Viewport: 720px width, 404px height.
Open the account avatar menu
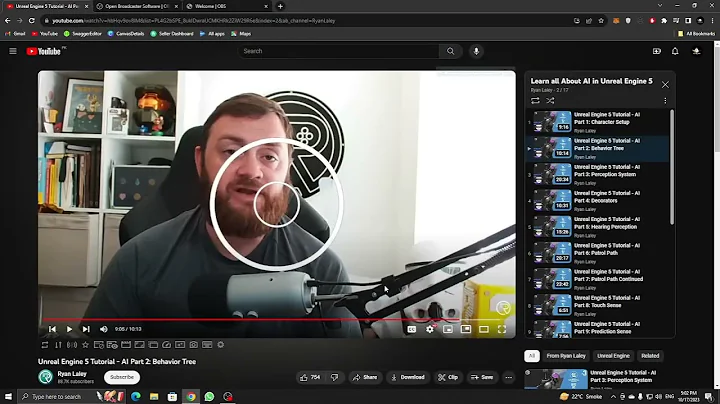(x=696, y=51)
